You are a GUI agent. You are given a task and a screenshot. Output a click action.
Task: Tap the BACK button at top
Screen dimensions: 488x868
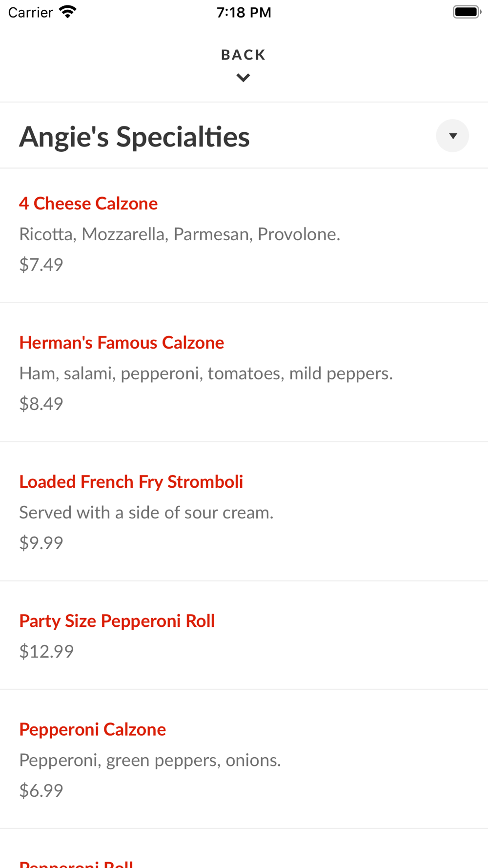pyautogui.click(x=243, y=55)
